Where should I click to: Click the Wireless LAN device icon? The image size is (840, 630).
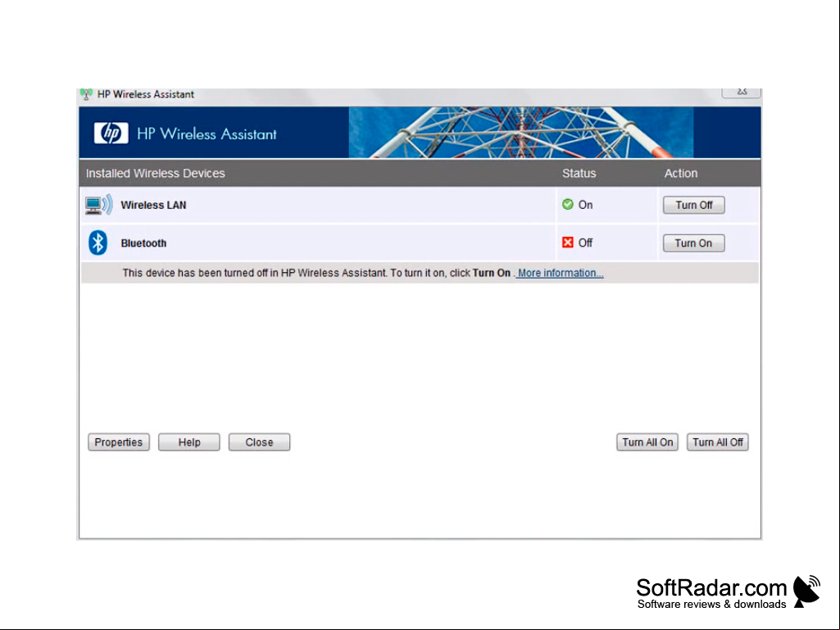pyautogui.click(x=98, y=205)
